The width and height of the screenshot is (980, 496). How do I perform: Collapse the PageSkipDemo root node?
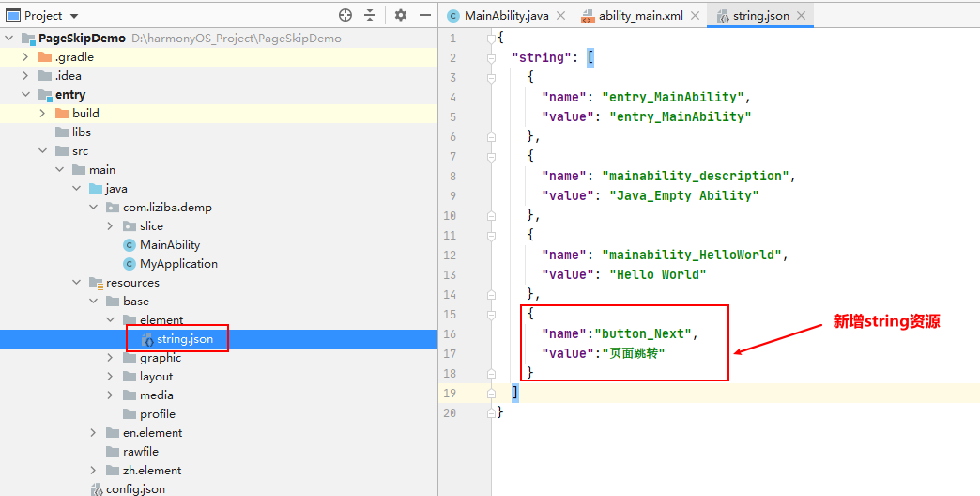tap(8, 39)
